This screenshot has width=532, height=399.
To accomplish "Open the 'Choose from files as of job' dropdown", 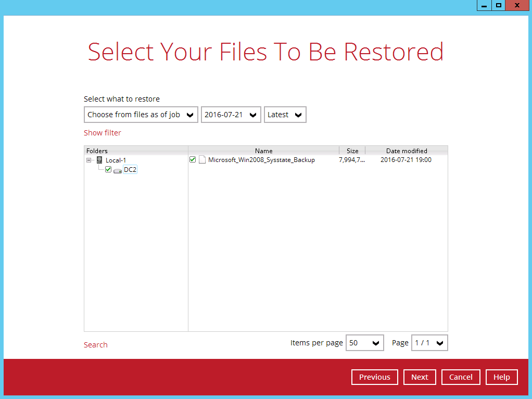I will coord(141,115).
